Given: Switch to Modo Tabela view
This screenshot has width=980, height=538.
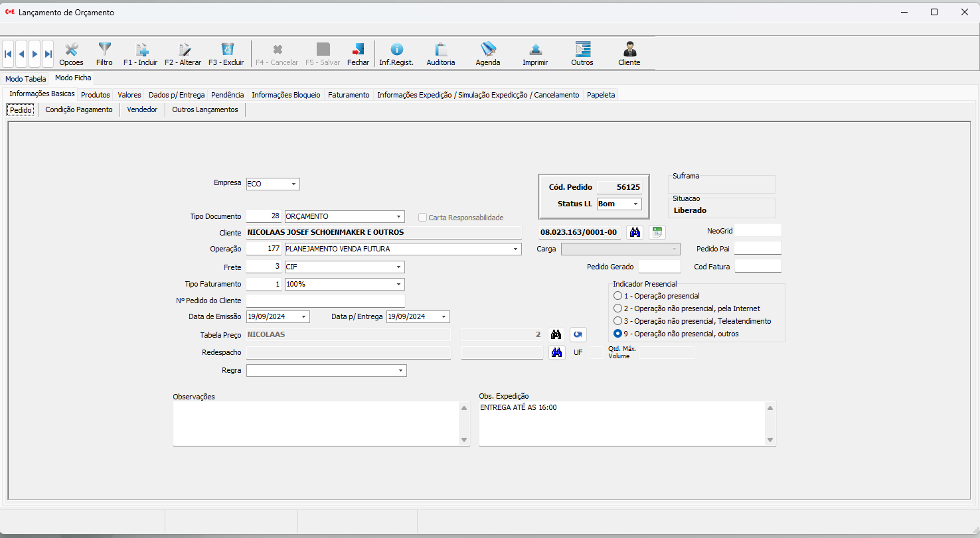Looking at the screenshot, I should [26, 79].
